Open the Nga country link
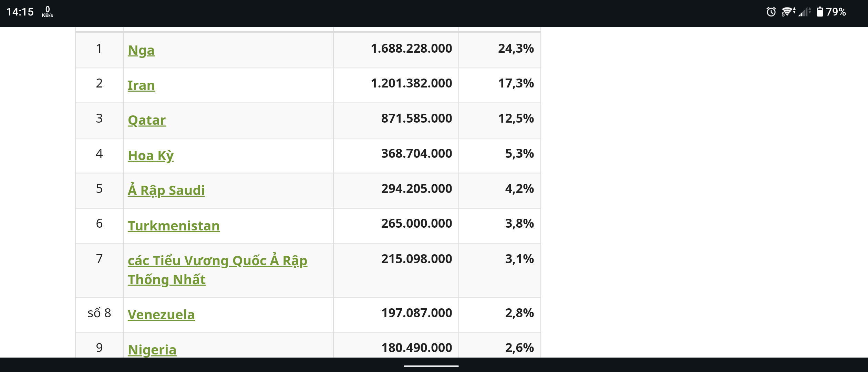Screen dimensions: 868x372 coord(141,50)
